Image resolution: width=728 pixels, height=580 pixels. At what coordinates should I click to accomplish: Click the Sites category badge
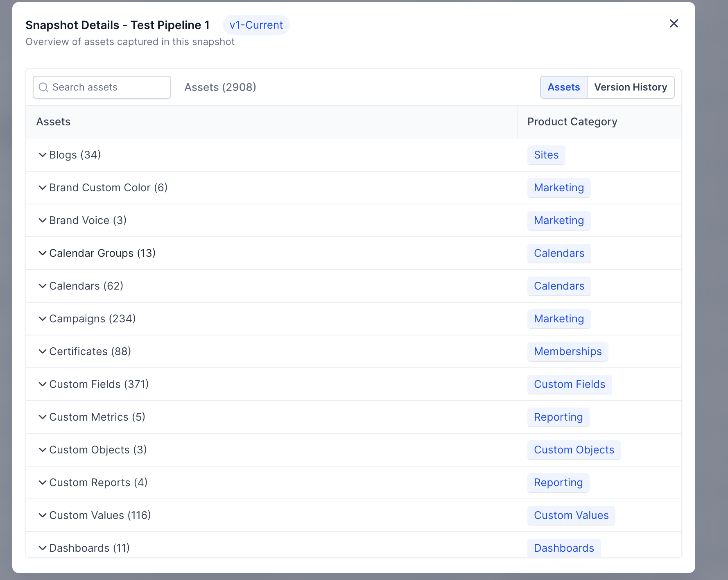coord(546,155)
